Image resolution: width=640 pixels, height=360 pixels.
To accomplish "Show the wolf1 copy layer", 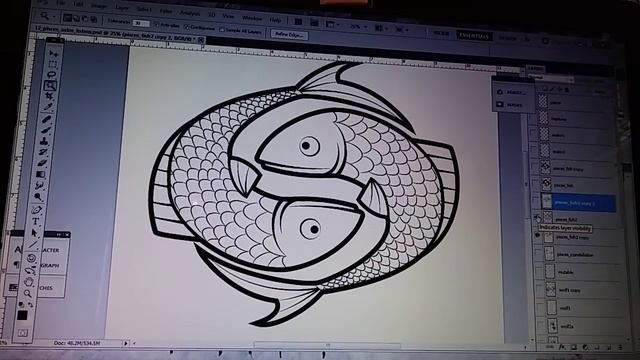I will pos(540,290).
